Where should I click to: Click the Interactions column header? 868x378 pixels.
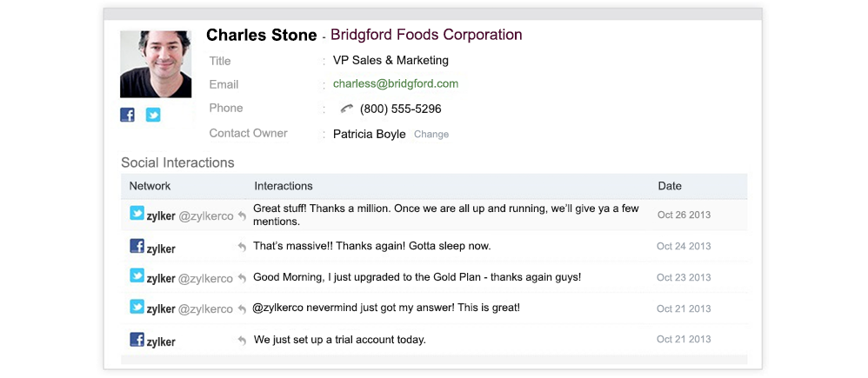point(283,186)
